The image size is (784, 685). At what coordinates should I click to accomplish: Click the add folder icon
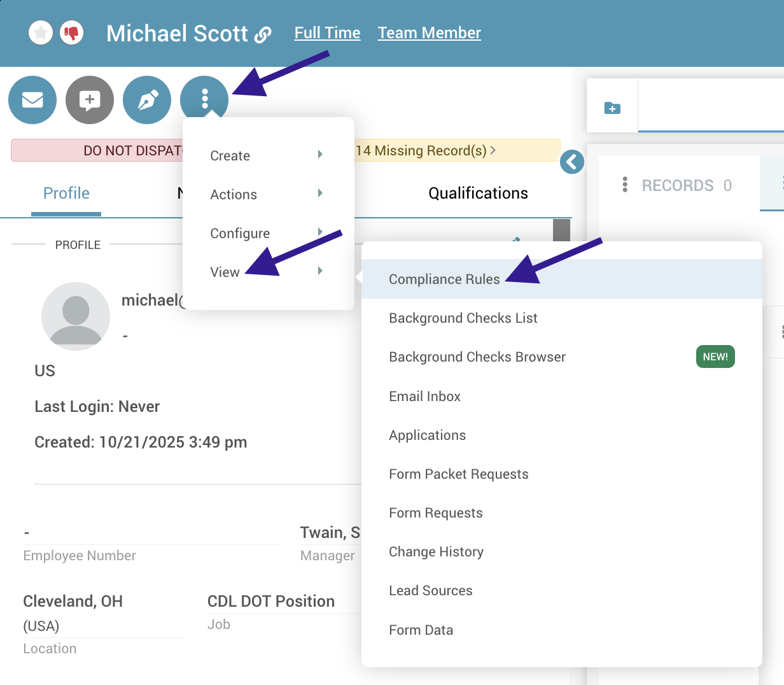click(612, 108)
